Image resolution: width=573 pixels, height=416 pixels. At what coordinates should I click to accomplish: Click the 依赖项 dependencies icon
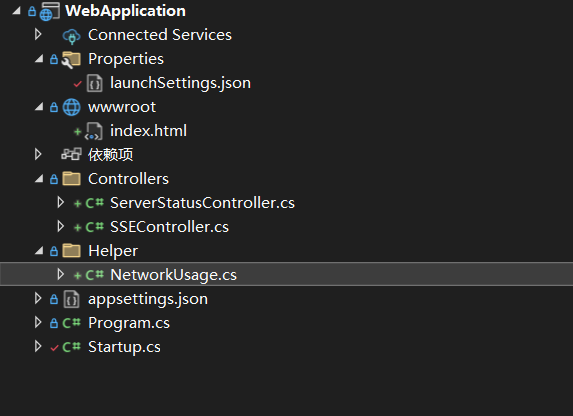(x=71, y=154)
